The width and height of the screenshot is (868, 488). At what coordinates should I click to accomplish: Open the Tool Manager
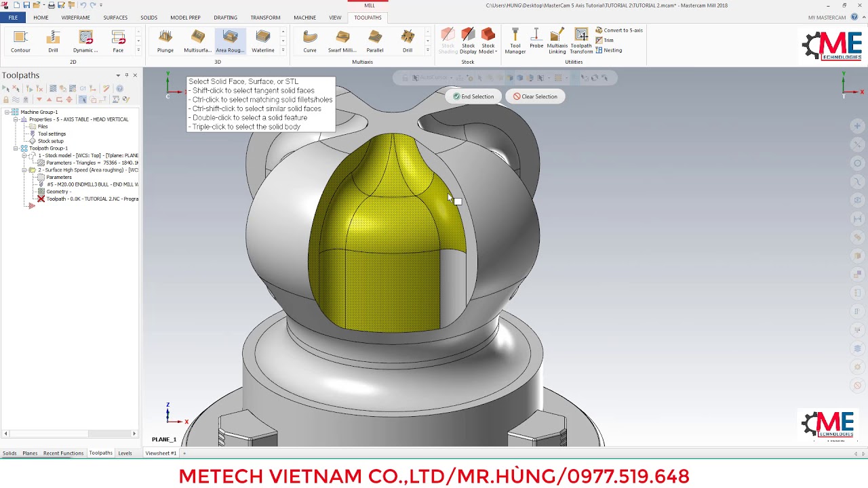(x=515, y=41)
